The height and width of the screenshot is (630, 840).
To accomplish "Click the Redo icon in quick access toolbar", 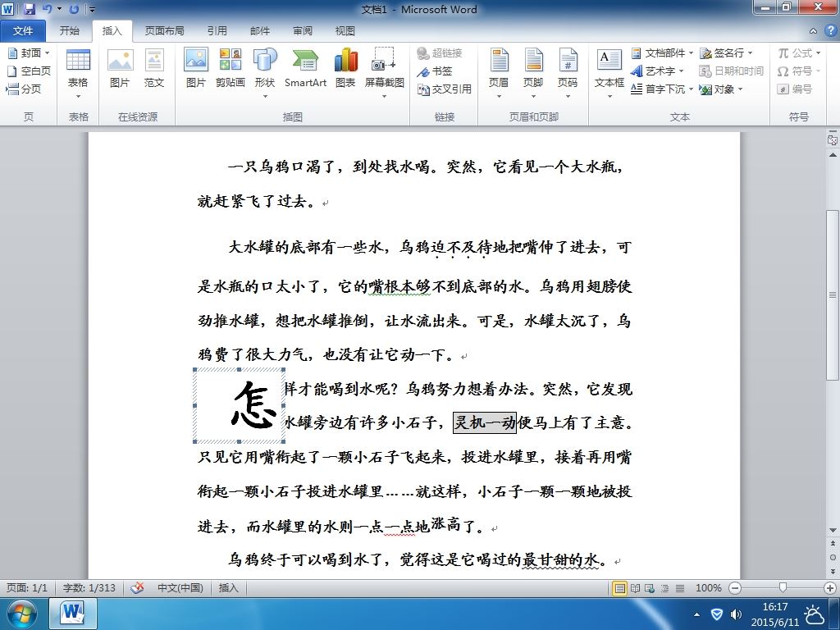I will click(x=74, y=9).
